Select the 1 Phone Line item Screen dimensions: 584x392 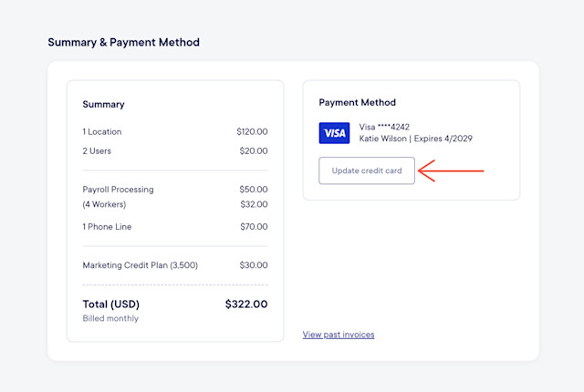click(107, 226)
